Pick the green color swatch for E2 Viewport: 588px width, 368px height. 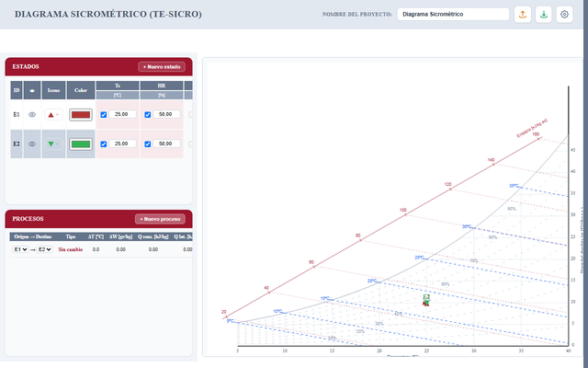tap(81, 144)
